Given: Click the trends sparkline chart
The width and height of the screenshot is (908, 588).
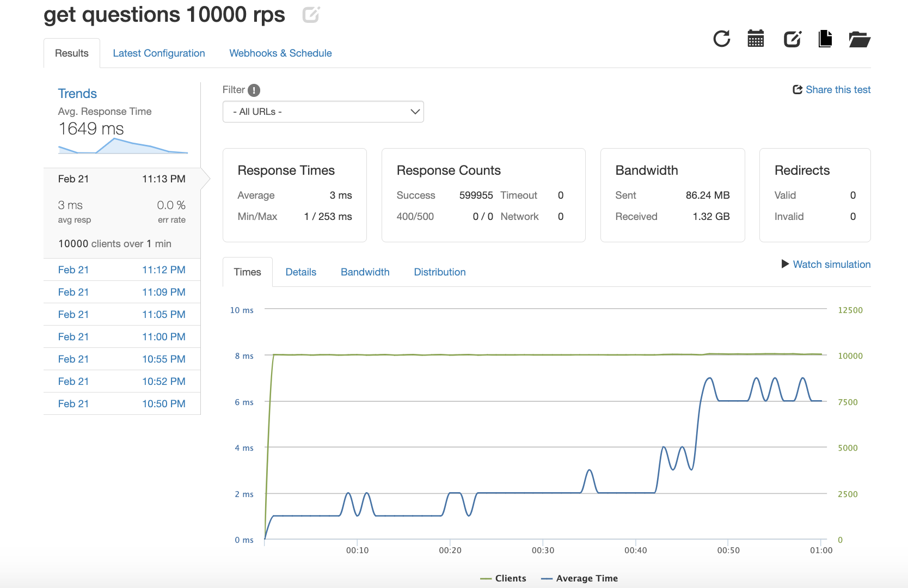Looking at the screenshot, I should point(123,146).
